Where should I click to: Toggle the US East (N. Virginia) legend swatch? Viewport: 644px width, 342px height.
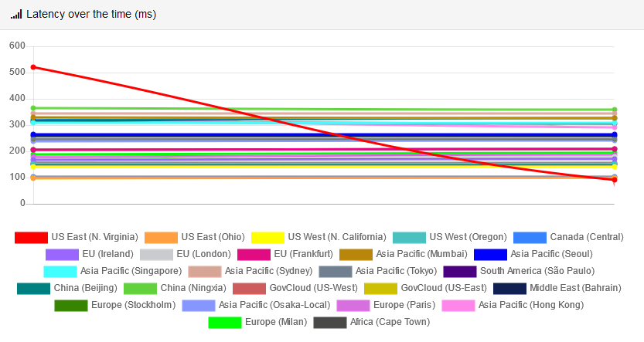click(x=31, y=238)
